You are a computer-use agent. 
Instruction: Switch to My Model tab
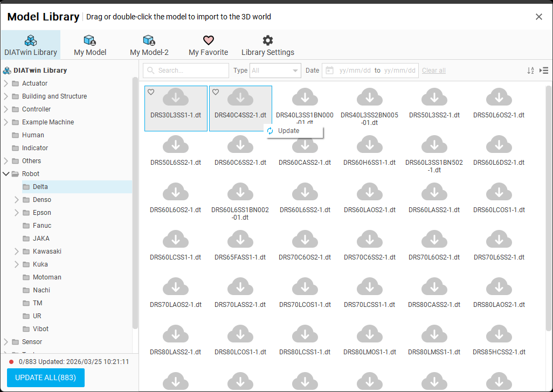[90, 45]
